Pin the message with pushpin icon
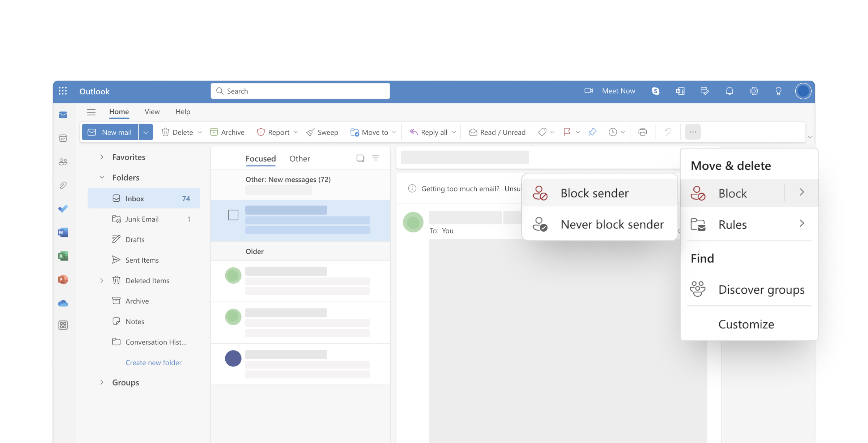This screenshot has width=868, height=443. 592,132
